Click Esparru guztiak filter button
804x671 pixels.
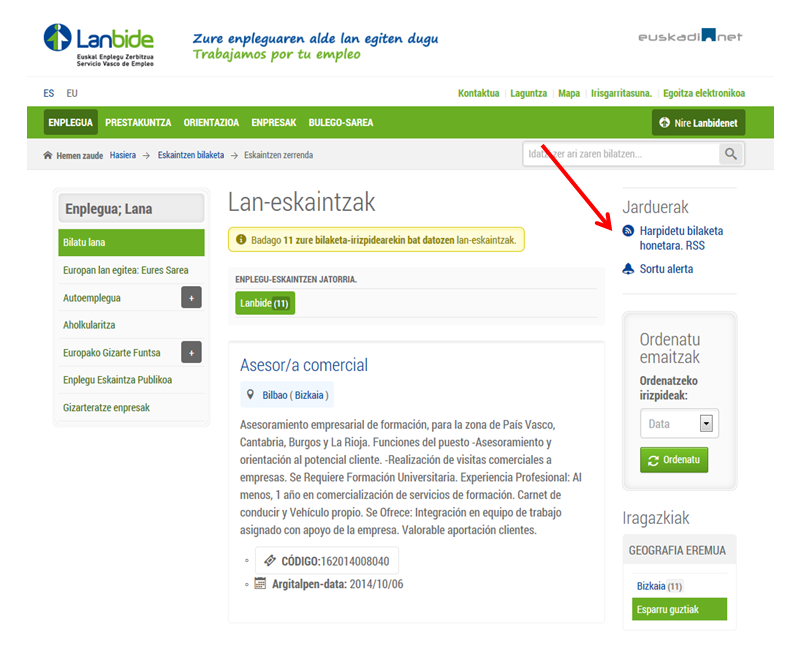pos(679,609)
